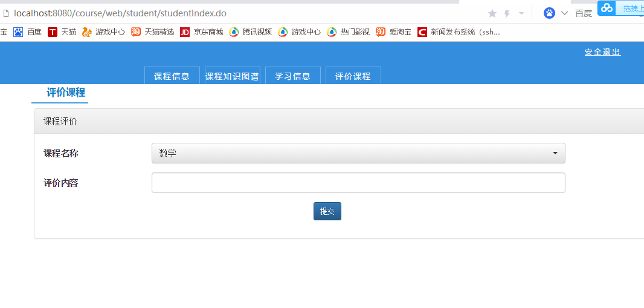Image resolution: width=644 pixels, height=308 pixels.
Task: Open the small arrow dropdown next to lightning icon
Action: point(521,13)
